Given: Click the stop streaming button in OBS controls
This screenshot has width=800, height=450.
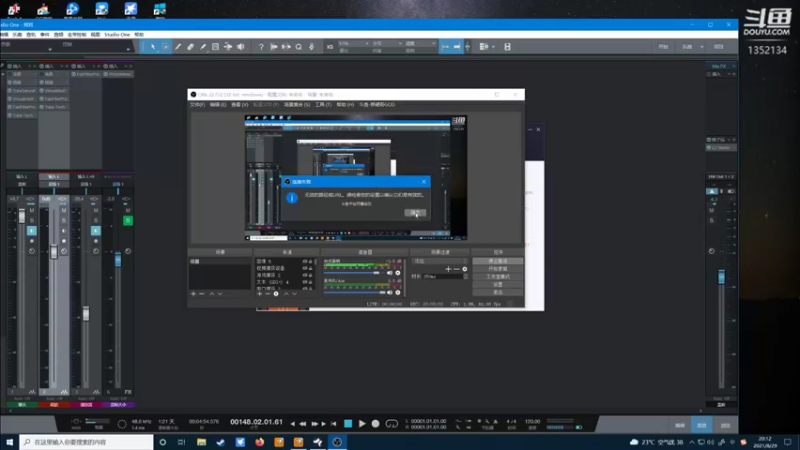Looking at the screenshot, I should [x=497, y=261].
